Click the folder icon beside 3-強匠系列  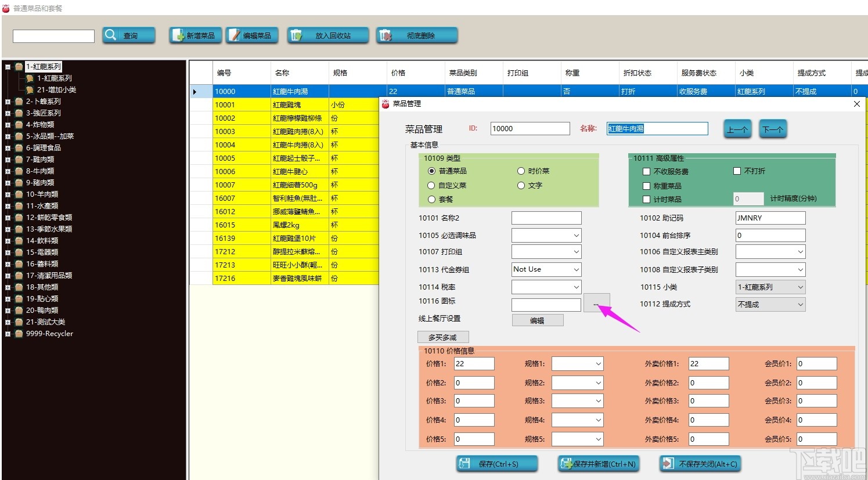point(19,113)
